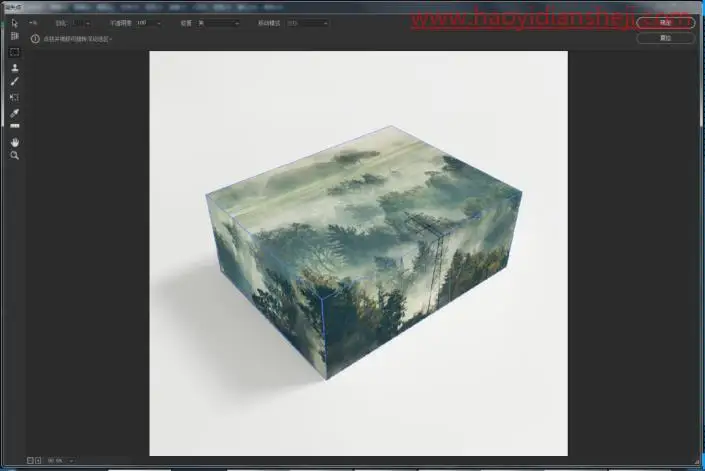Click the info circle icon beside hint
The width and height of the screenshot is (705, 471).
[x=35, y=39]
